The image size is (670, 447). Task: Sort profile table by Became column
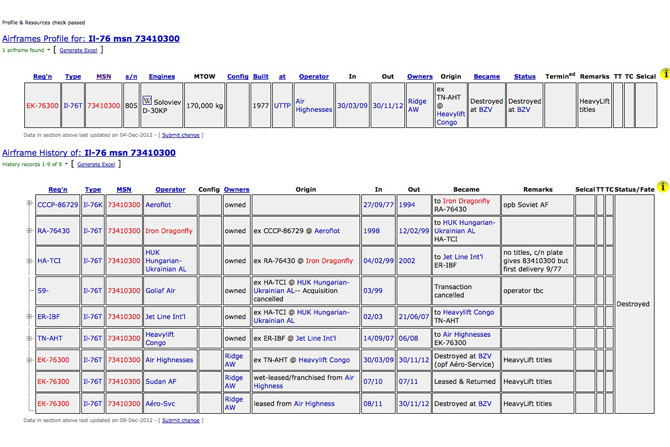[487, 76]
